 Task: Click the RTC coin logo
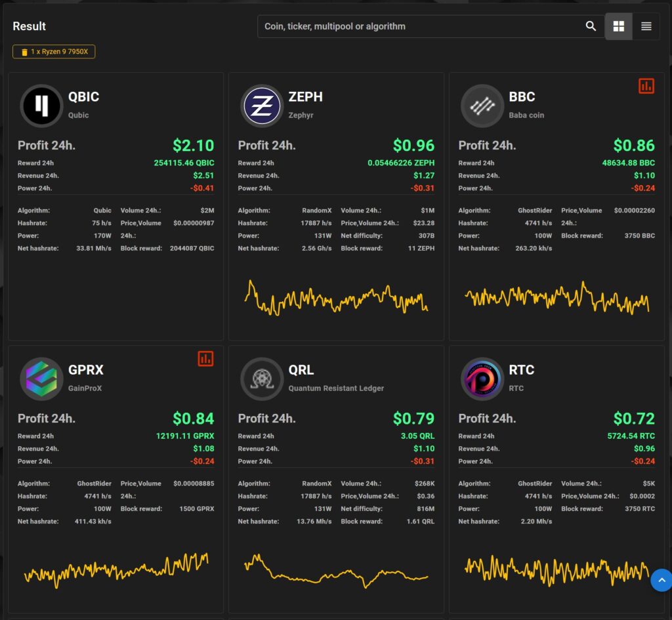coord(482,379)
